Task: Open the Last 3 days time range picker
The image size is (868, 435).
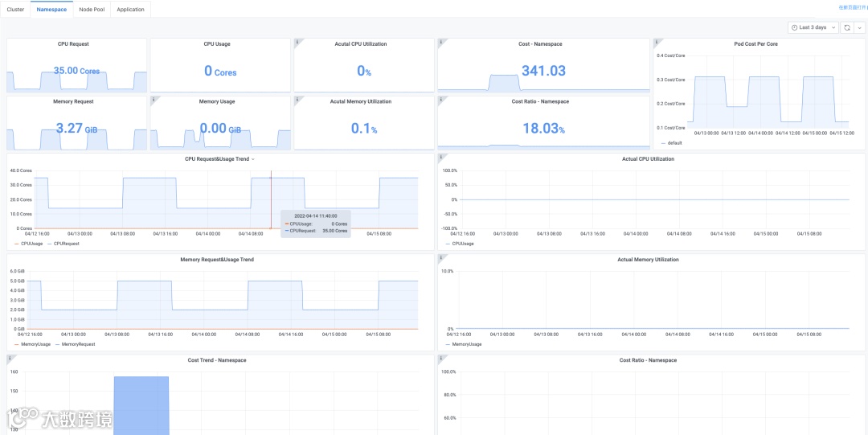Action: coord(813,27)
